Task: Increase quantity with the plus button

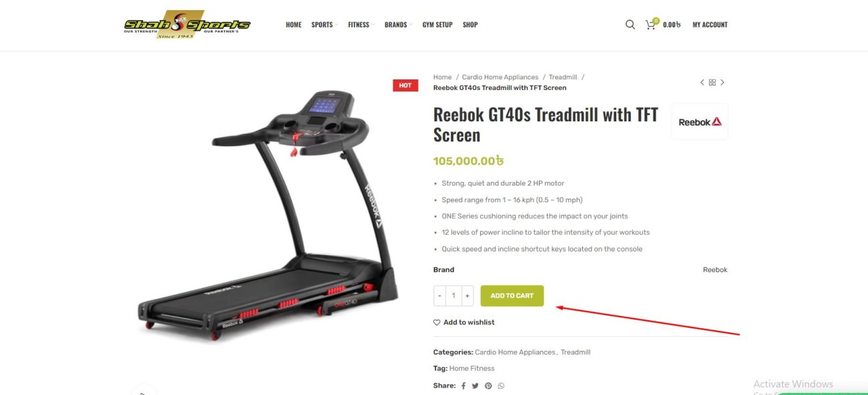Action: (x=467, y=296)
